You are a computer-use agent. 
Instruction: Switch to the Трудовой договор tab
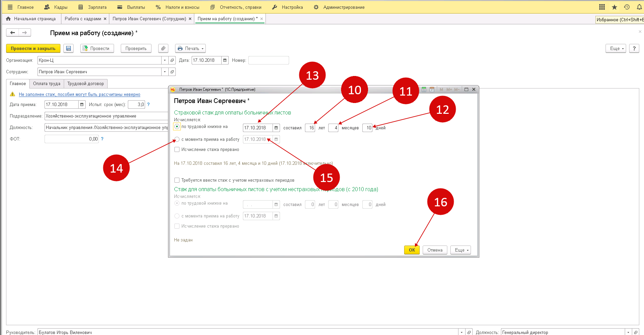pos(86,84)
